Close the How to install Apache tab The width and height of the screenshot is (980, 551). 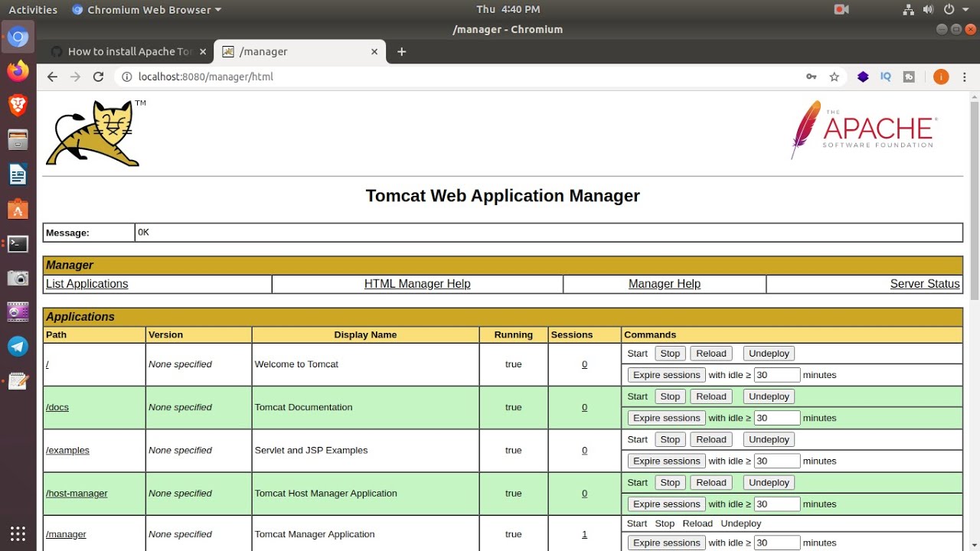coord(202,51)
